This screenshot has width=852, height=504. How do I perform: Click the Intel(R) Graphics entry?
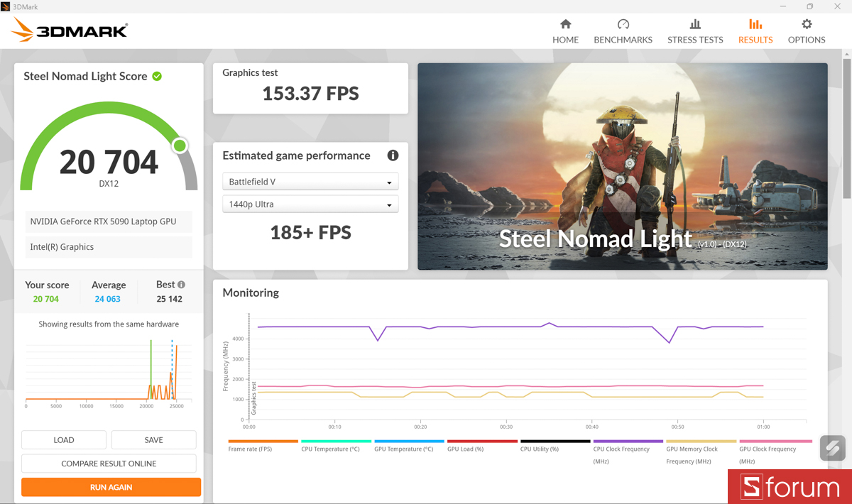coord(109,247)
